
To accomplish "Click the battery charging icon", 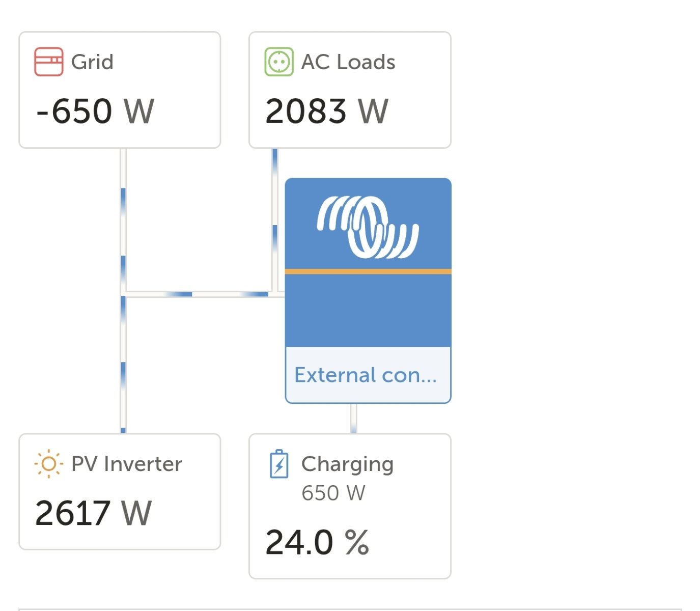I will [x=279, y=464].
